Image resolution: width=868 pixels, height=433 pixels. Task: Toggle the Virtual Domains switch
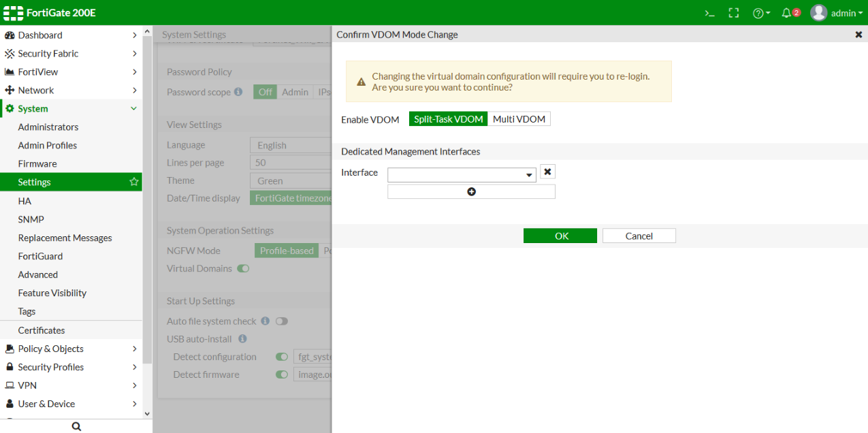tap(243, 268)
